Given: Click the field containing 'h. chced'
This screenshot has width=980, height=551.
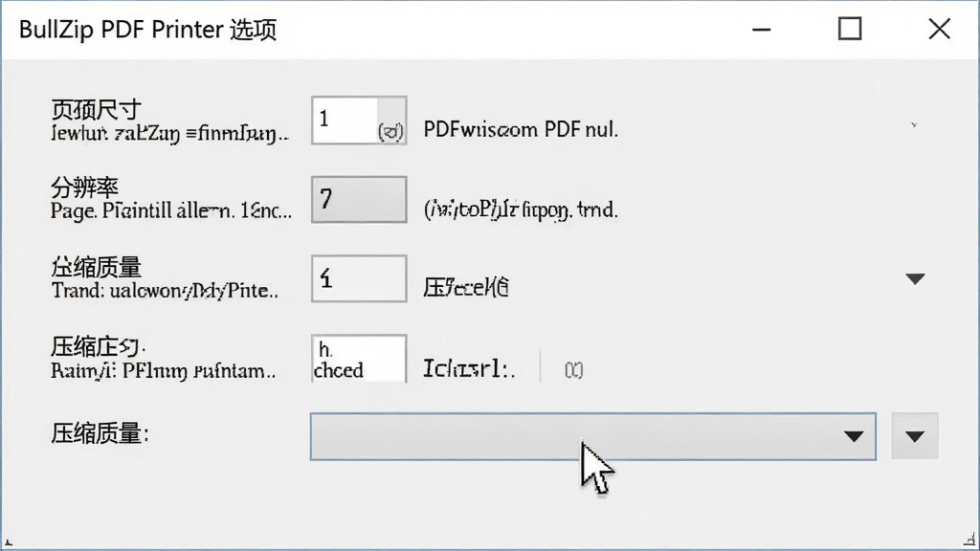Looking at the screenshot, I should [x=359, y=359].
